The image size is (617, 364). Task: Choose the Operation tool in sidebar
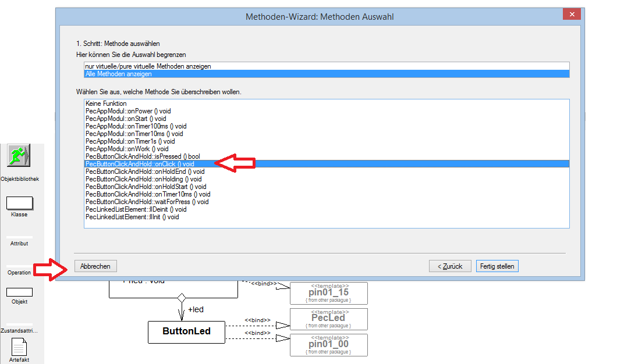click(19, 272)
